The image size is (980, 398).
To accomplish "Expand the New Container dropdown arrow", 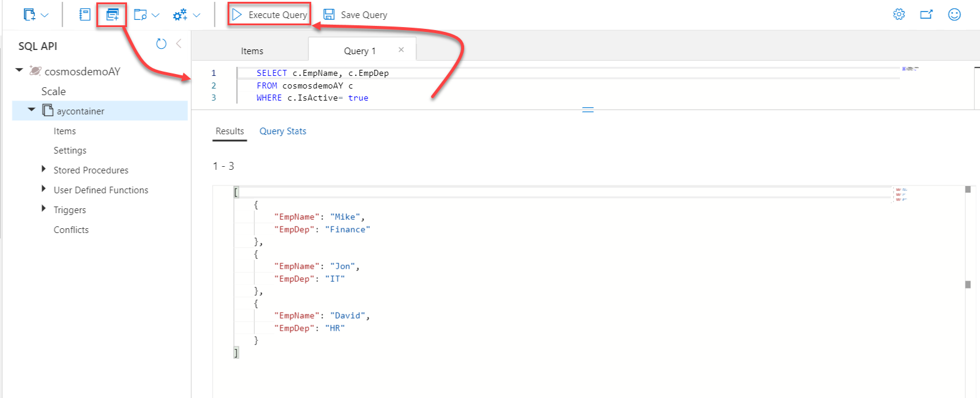I will tap(45, 15).
